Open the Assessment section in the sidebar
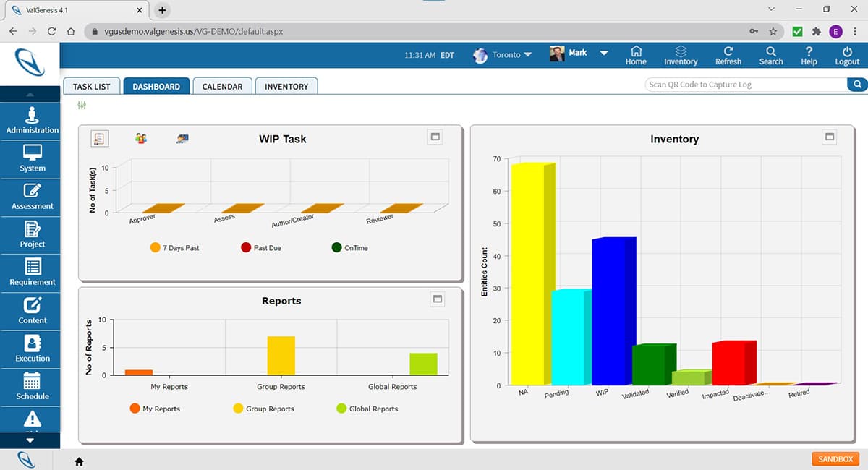This screenshot has width=868, height=470. 31,196
